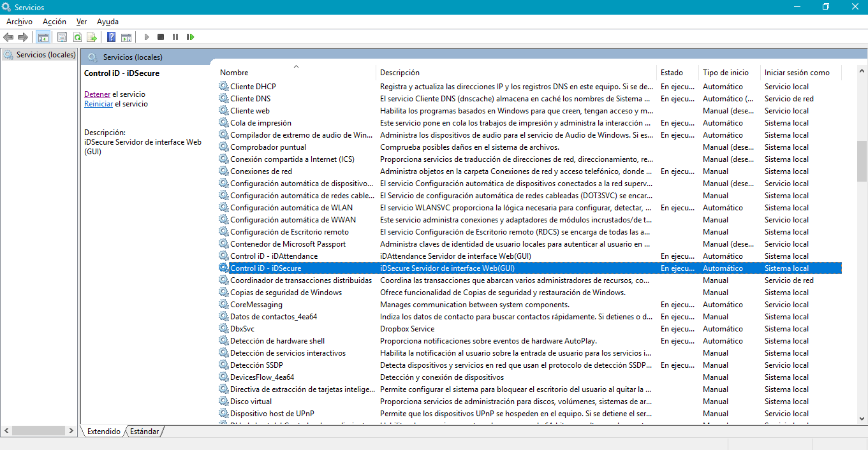Toggle the show/hide console tree icon
Viewport: 868px width, 450px height.
pyautogui.click(x=43, y=37)
